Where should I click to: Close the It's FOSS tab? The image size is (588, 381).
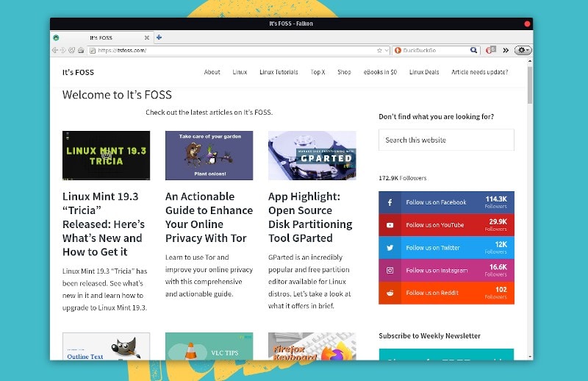(146, 38)
